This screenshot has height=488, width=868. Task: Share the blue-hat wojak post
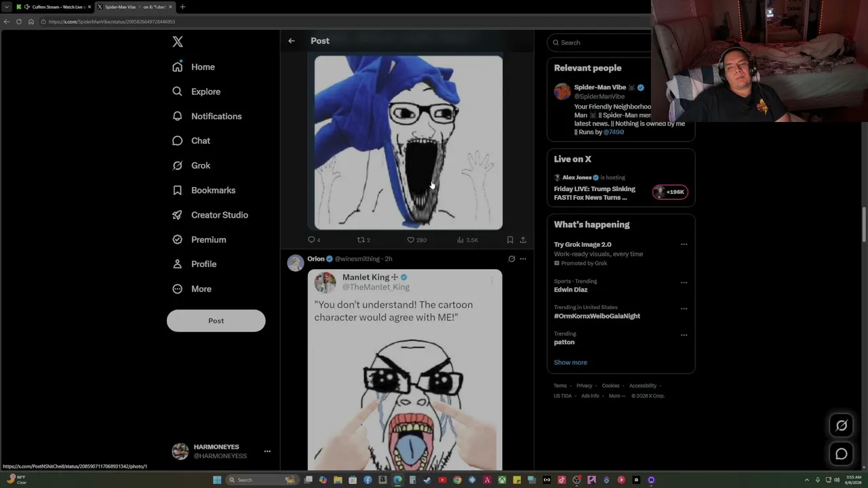click(x=523, y=240)
